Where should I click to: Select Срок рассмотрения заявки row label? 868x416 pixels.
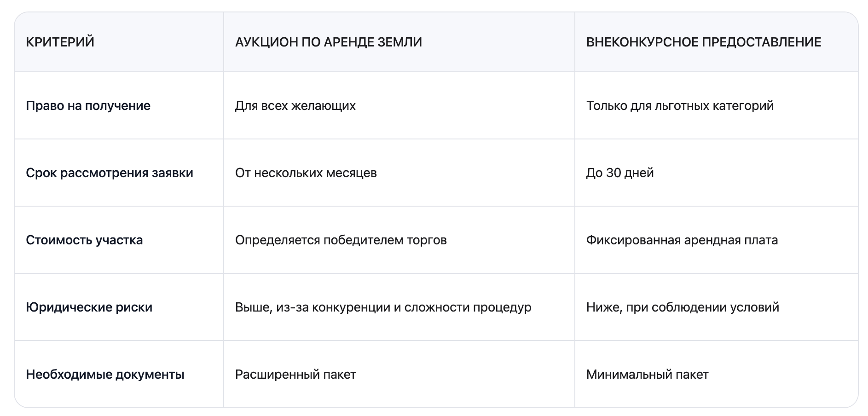point(110,173)
